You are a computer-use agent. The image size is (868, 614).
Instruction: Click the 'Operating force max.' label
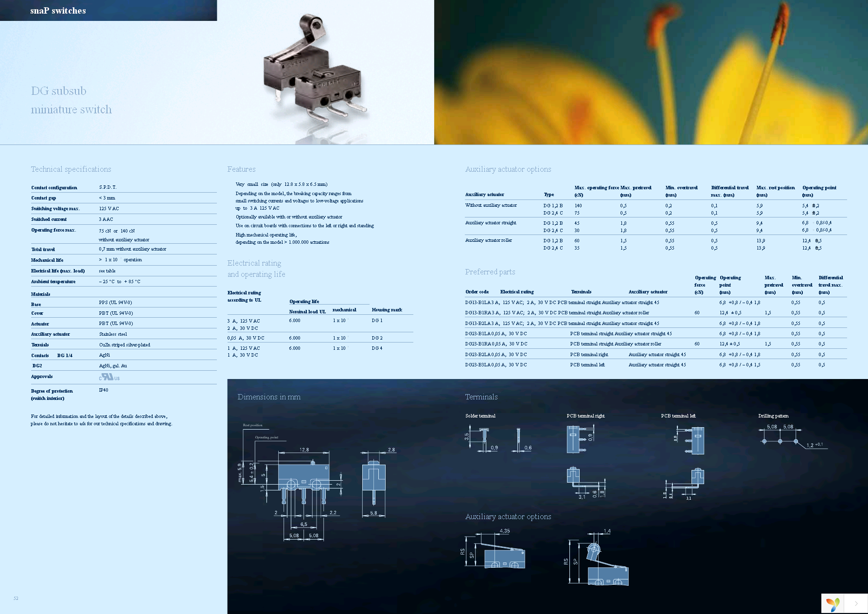pos(53,230)
